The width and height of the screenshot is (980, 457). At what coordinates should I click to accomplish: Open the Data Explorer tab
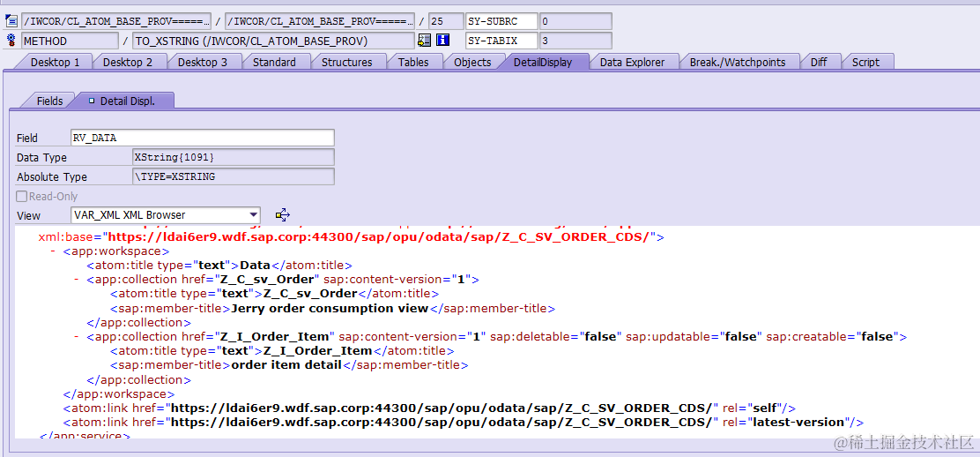point(631,62)
